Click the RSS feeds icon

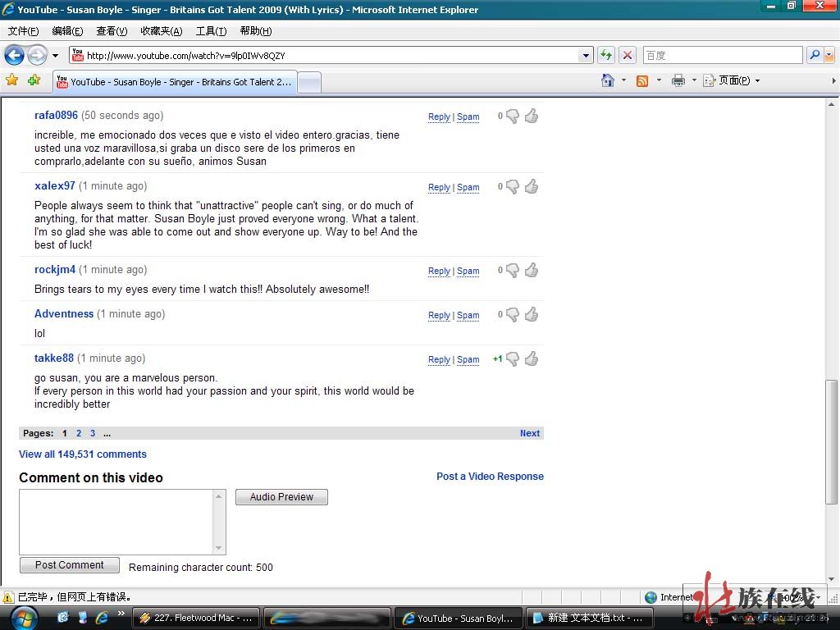642,80
